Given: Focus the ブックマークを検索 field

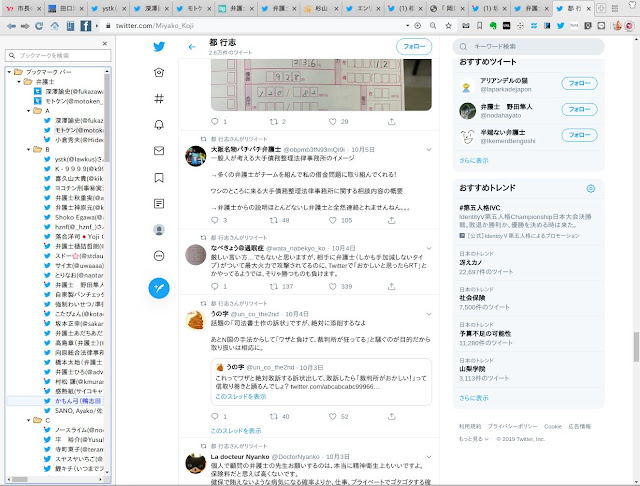Looking at the screenshot, I should [58, 55].
